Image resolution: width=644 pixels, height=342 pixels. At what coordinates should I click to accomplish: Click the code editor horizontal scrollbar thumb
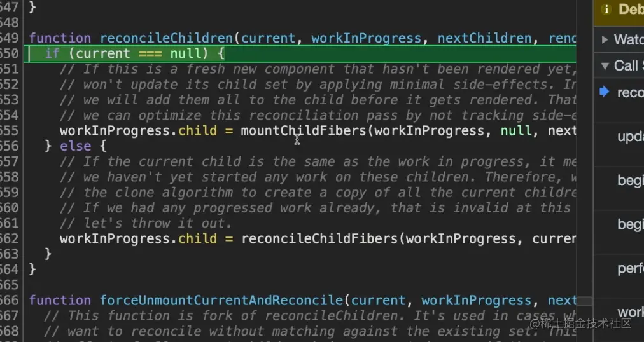click(584, 301)
